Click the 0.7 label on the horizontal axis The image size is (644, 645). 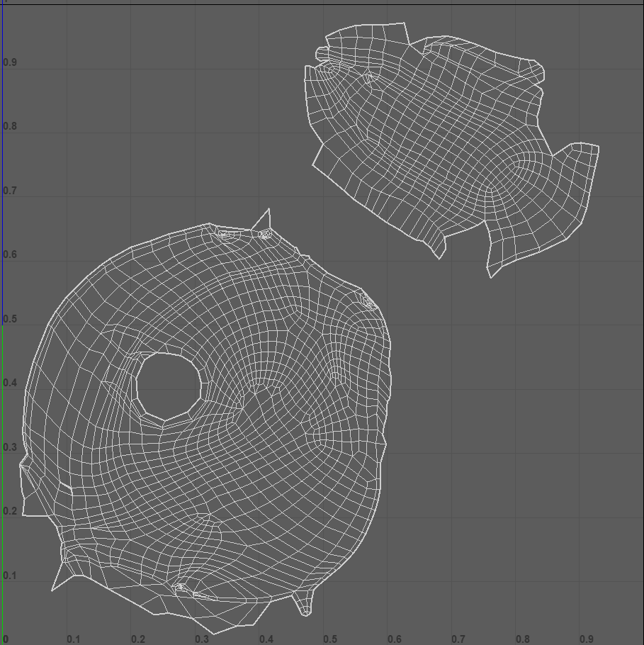[x=458, y=639]
